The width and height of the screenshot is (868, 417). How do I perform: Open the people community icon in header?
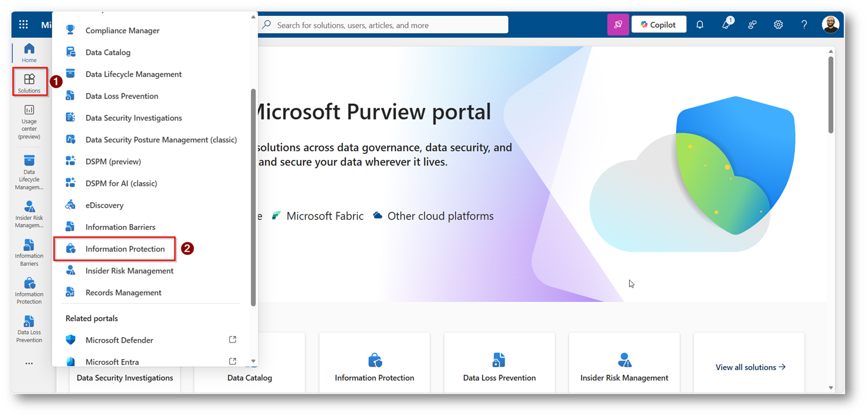click(x=752, y=25)
